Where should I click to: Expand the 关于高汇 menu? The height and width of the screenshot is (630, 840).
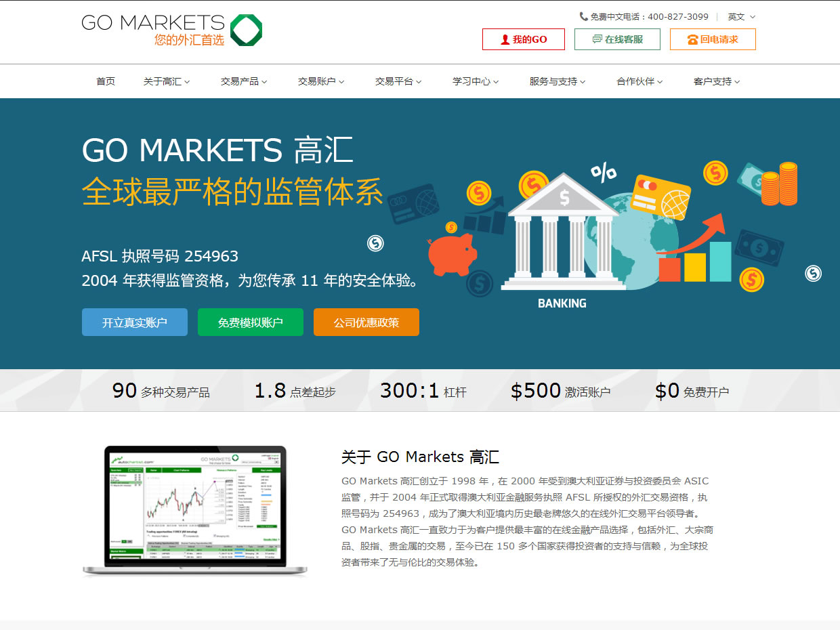[x=167, y=81]
